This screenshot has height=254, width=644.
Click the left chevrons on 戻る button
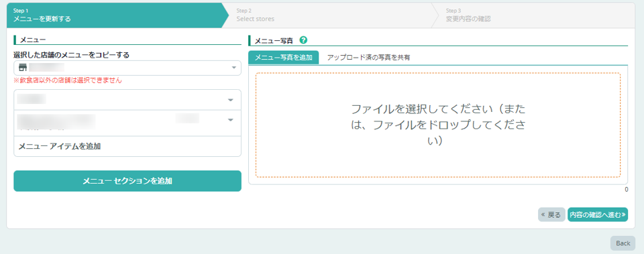(543, 214)
